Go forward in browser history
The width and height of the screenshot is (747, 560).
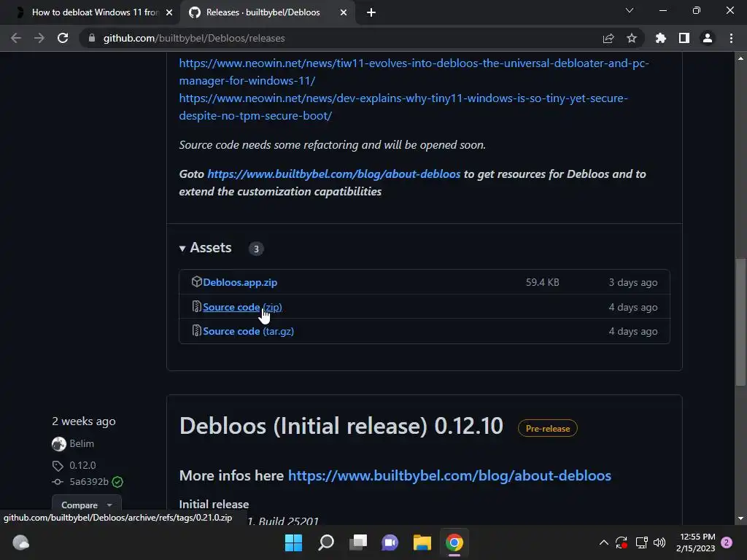point(39,38)
